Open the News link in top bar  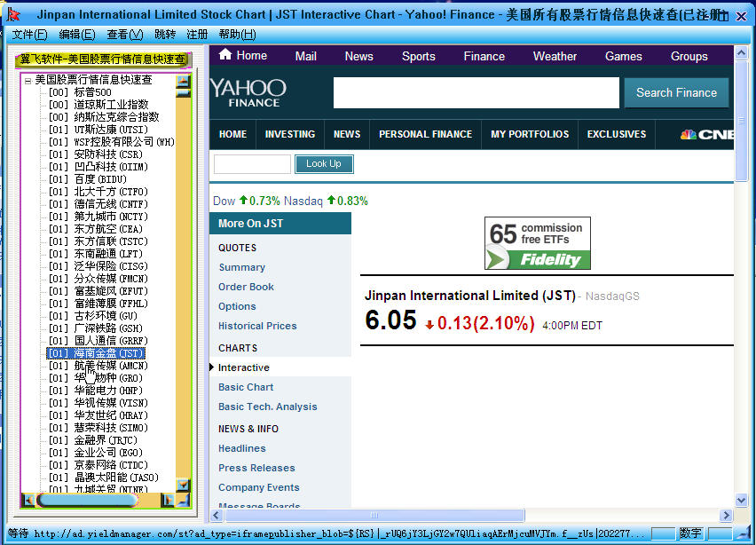click(x=358, y=57)
